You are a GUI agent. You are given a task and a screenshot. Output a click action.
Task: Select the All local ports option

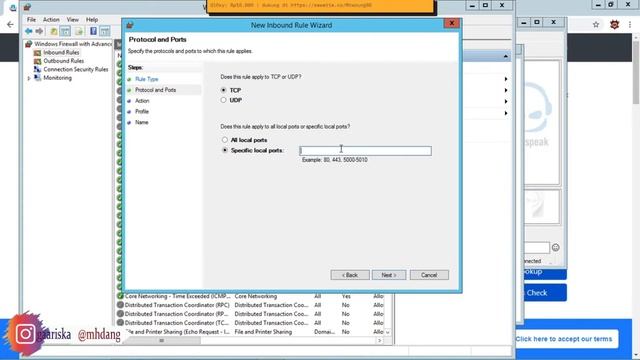pyautogui.click(x=224, y=140)
